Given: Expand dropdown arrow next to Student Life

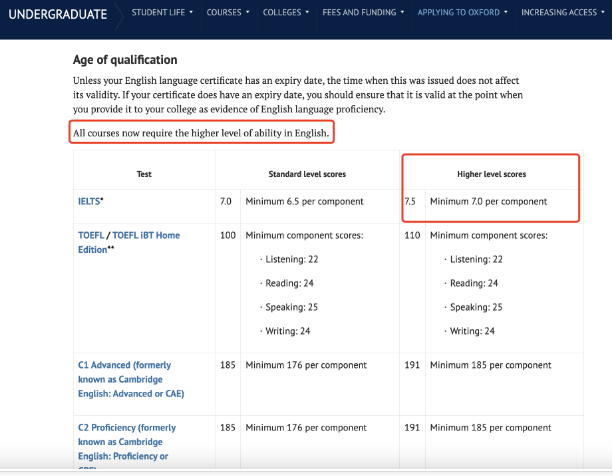Looking at the screenshot, I should pyautogui.click(x=191, y=12).
